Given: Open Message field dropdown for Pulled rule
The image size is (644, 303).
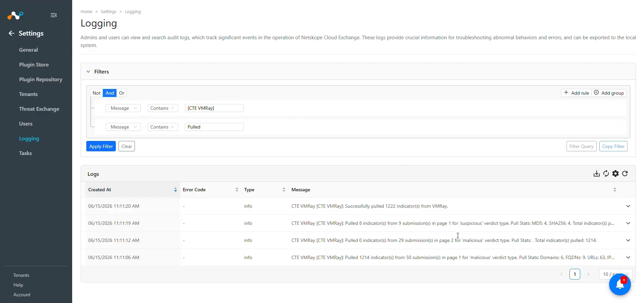Looking at the screenshot, I should click(x=123, y=127).
